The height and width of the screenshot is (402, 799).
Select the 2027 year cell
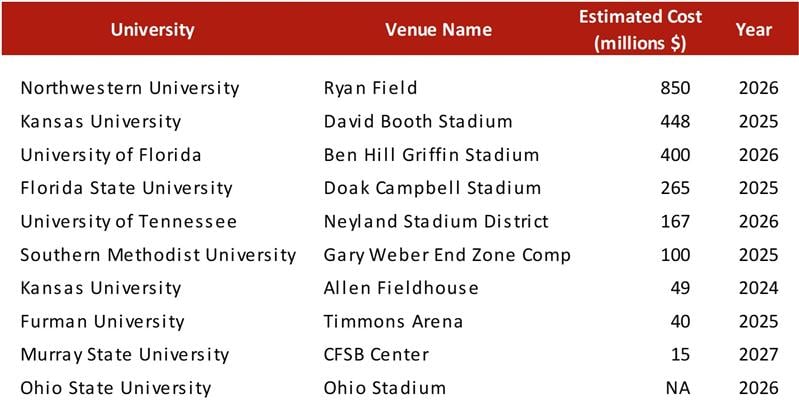[x=758, y=355]
